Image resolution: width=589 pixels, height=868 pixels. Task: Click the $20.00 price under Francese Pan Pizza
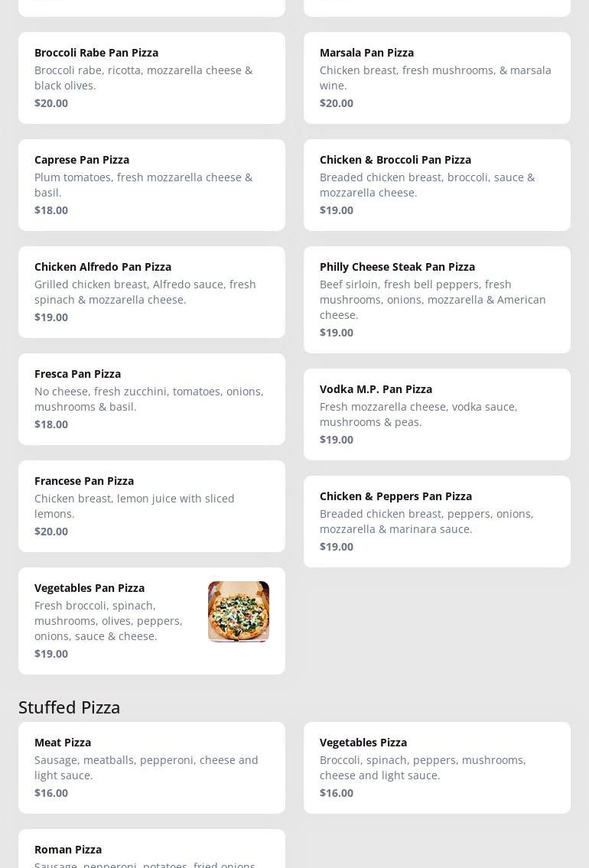[x=51, y=531]
